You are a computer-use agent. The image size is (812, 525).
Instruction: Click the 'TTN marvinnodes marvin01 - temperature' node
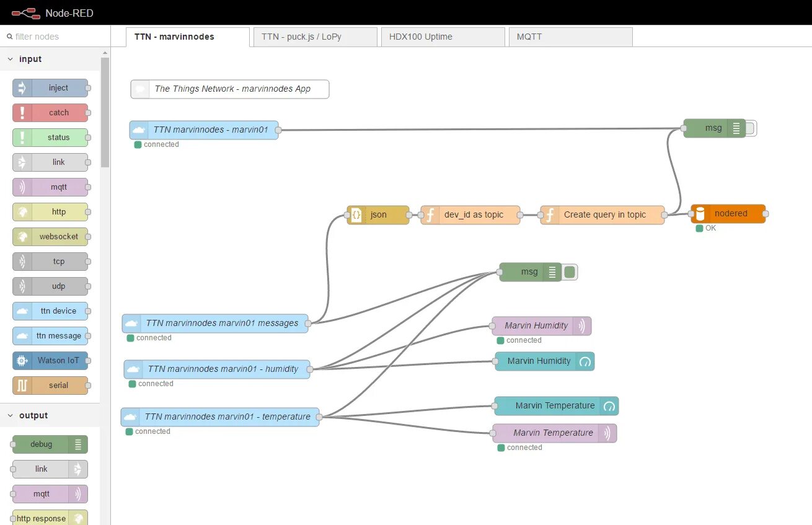[x=220, y=417]
